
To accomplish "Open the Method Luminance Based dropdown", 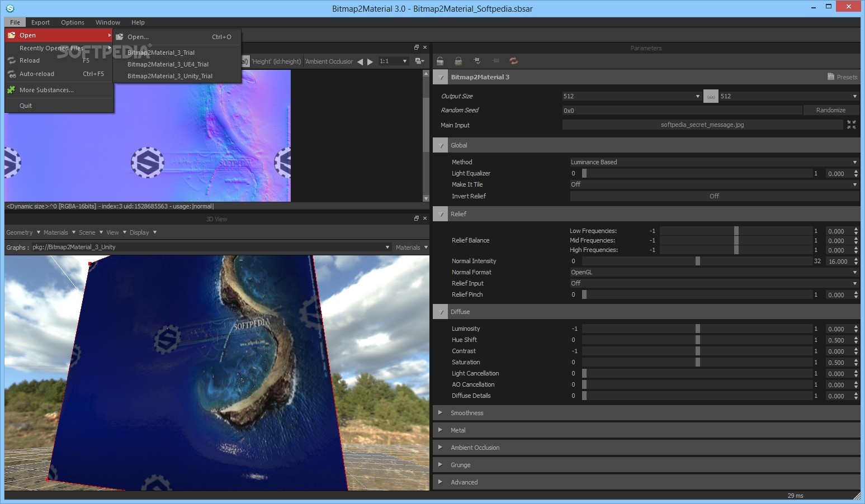I will click(714, 162).
